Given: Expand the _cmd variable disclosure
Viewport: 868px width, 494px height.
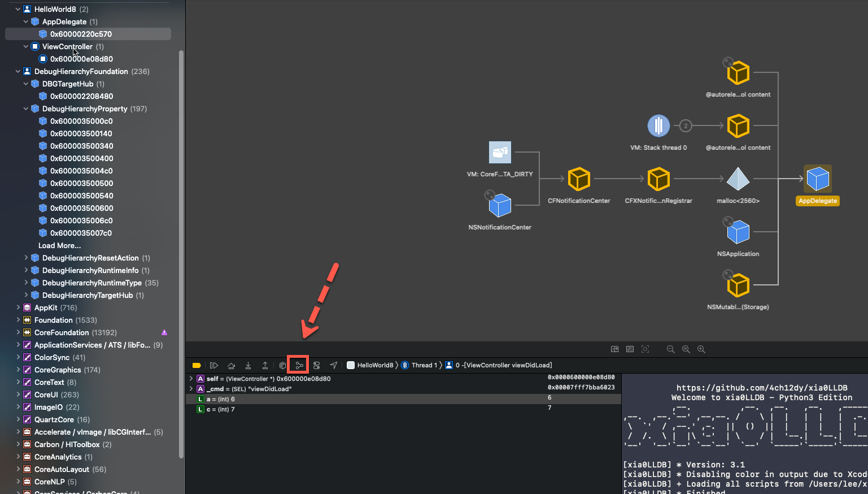Looking at the screenshot, I should tap(191, 389).
